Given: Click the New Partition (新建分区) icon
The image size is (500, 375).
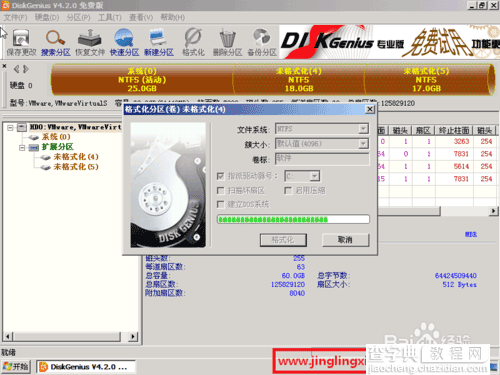Looking at the screenshot, I should (x=159, y=42).
